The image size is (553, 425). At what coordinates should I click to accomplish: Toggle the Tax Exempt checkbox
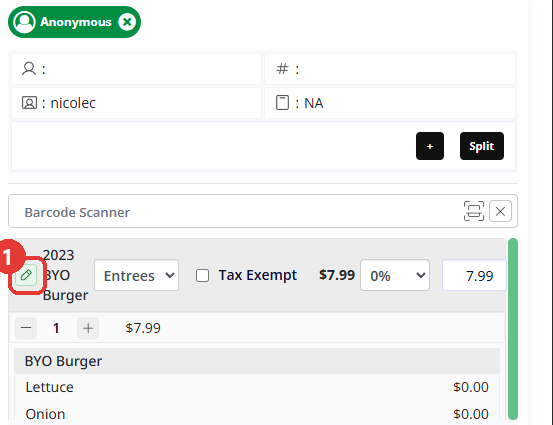(x=202, y=275)
